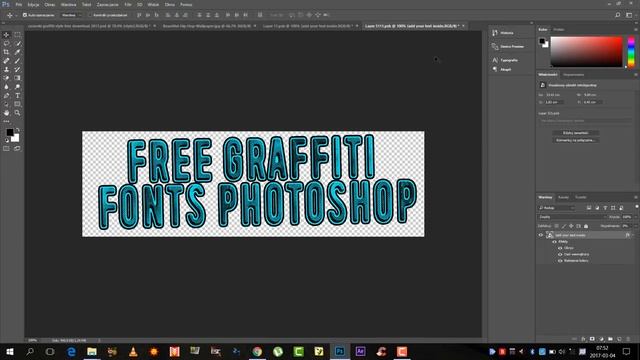The width and height of the screenshot is (640, 360).
Task: Select the Hand tool
Action: 6,113
